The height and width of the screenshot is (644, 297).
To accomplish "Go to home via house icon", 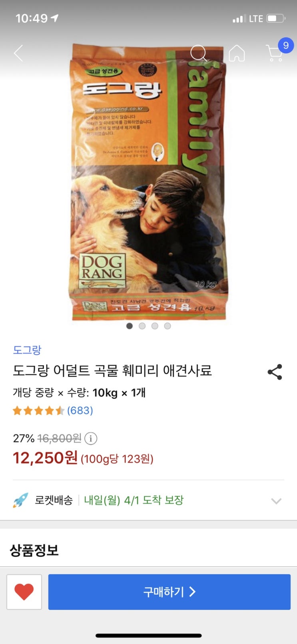I will click(237, 53).
